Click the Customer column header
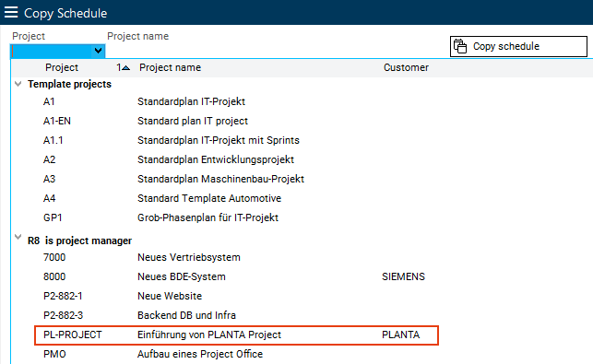593x364 pixels. (406, 67)
